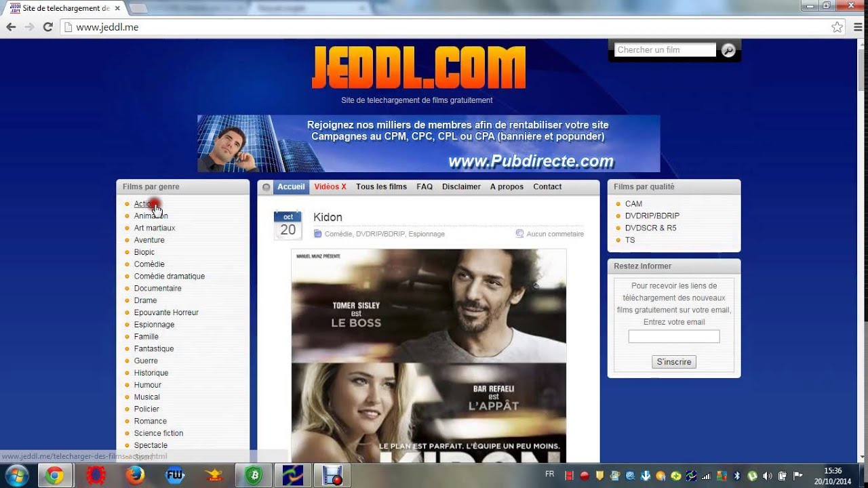
Task: Select the Epouvante Horreur genre link
Action: [x=166, y=312]
